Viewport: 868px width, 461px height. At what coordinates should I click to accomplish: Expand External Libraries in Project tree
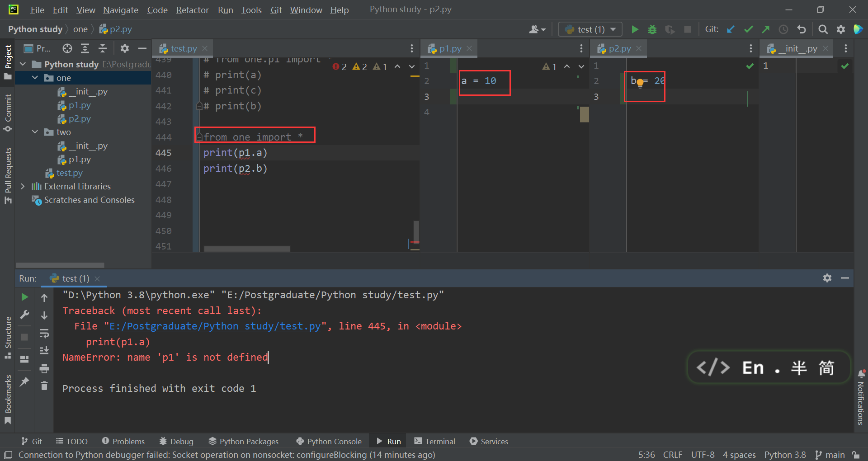23,186
